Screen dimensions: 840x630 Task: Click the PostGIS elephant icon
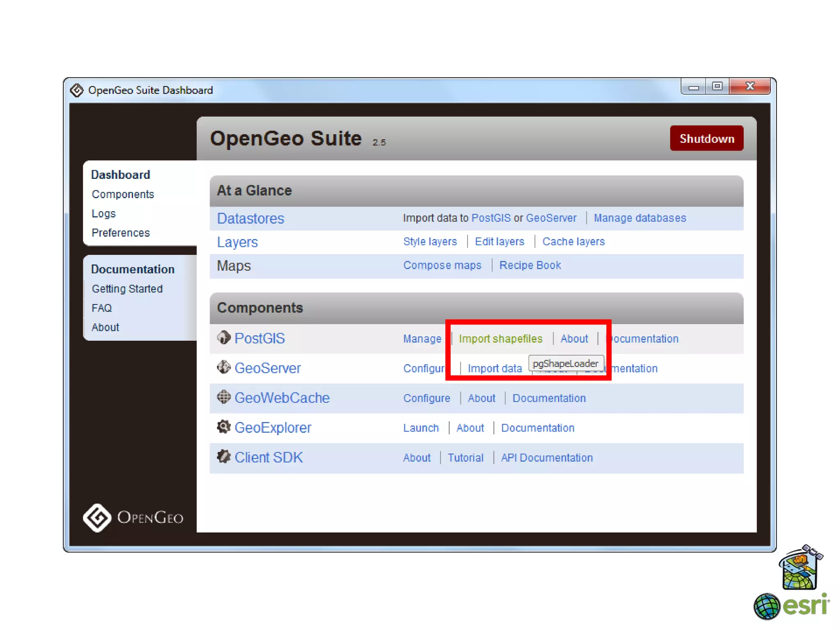(224, 338)
